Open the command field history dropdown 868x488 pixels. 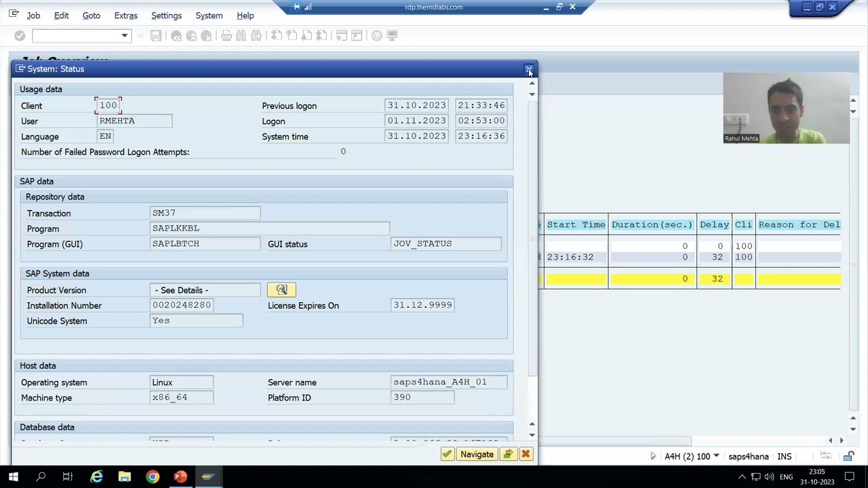click(125, 36)
